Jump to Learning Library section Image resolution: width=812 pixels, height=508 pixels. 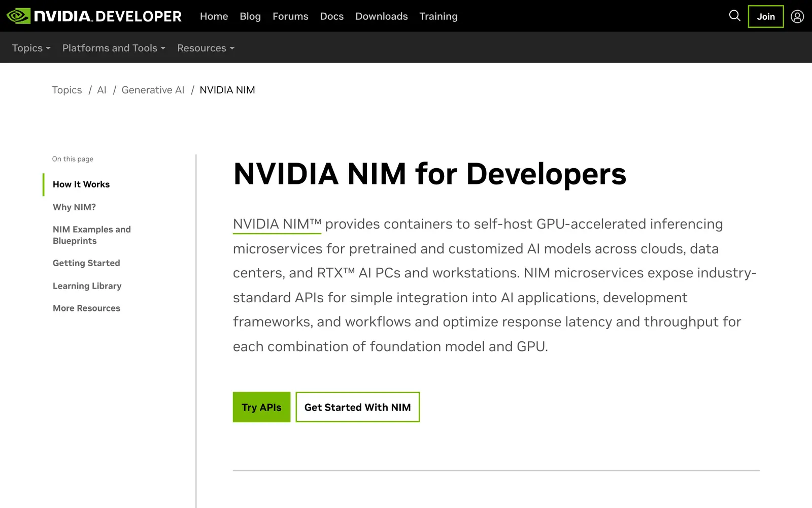coord(87,286)
